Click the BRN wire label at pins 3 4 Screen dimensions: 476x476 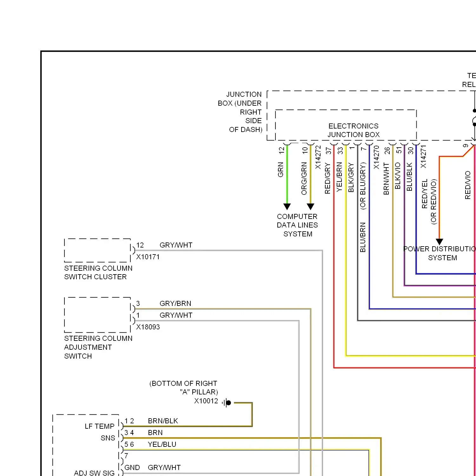(x=155, y=433)
